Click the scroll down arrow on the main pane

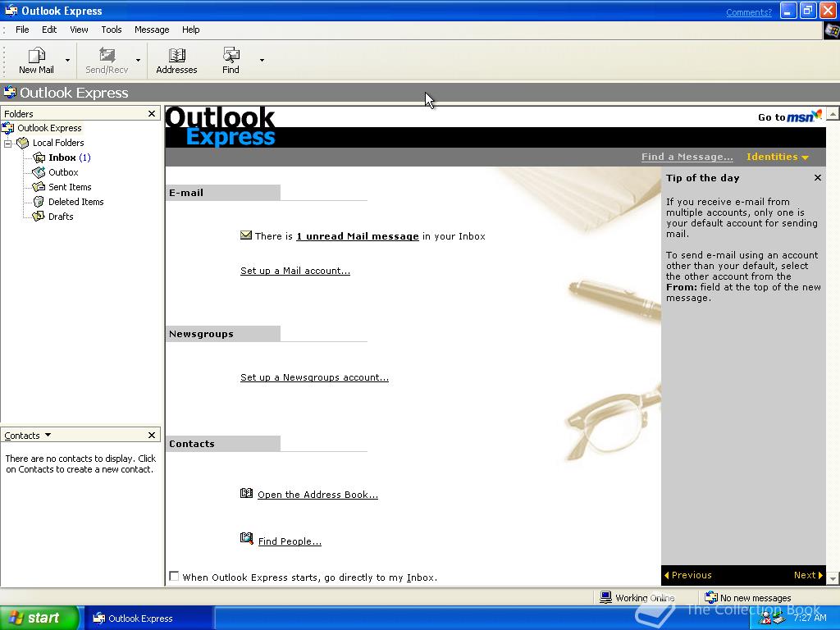tap(833, 579)
